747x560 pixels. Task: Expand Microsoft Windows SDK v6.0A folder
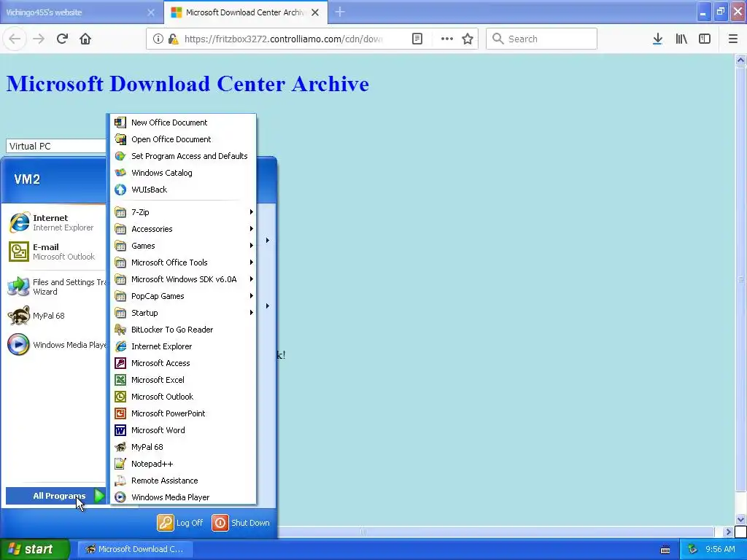click(183, 279)
